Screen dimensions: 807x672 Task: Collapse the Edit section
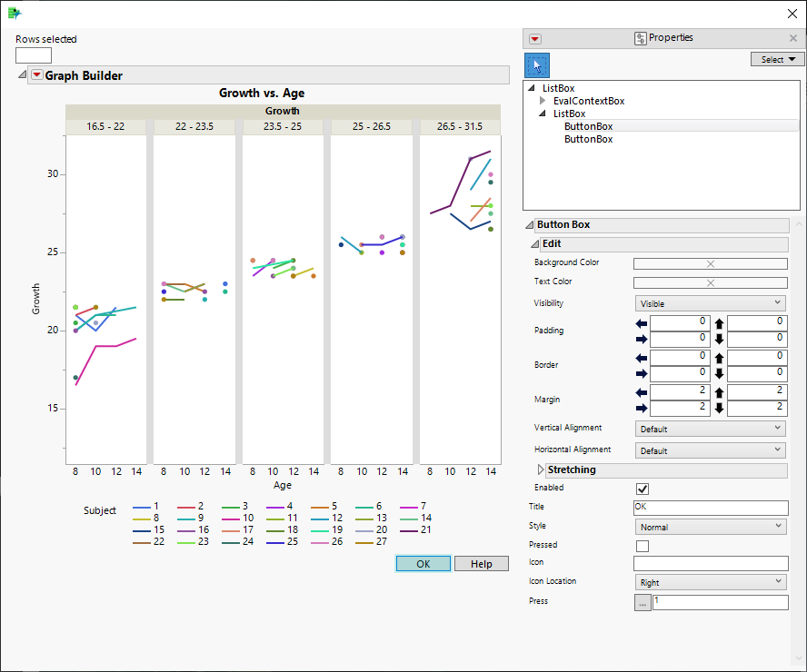(x=534, y=243)
